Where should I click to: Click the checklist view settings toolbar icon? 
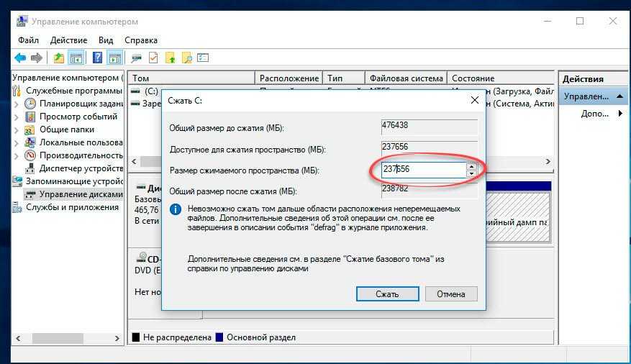[203, 58]
